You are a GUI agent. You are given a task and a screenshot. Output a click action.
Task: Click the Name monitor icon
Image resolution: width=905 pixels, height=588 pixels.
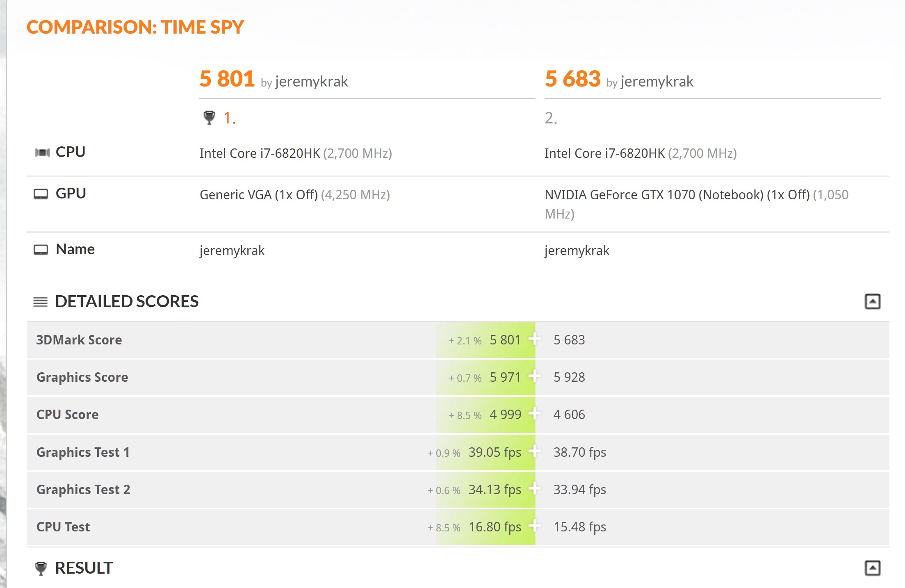pyautogui.click(x=41, y=250)
